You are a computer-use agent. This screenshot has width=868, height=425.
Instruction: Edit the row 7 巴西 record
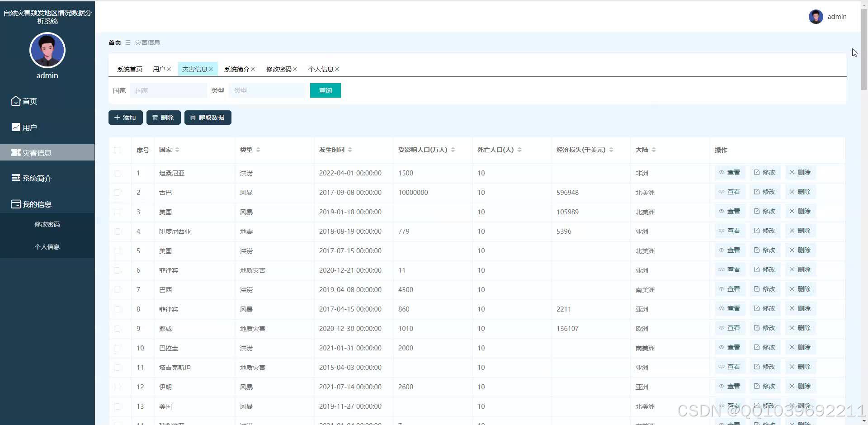(x=765, y=289)
